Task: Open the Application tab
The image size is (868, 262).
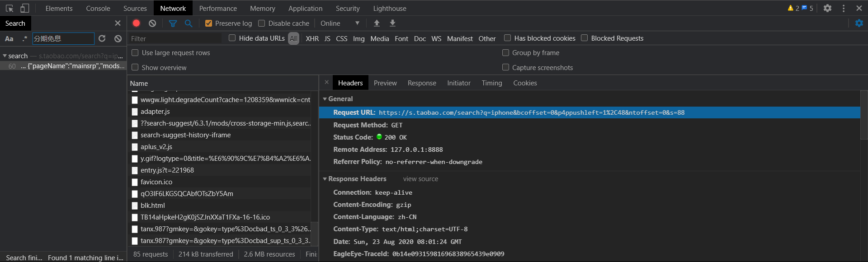Action: pos(305,8)
